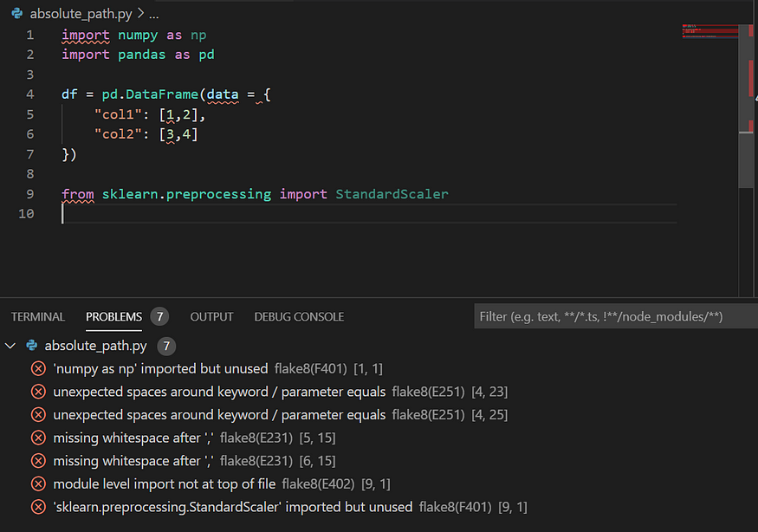The height and width of the screenshot is (532, 758).
Task: Open the Debug Console tab
Action: click(x=299, y=317)
